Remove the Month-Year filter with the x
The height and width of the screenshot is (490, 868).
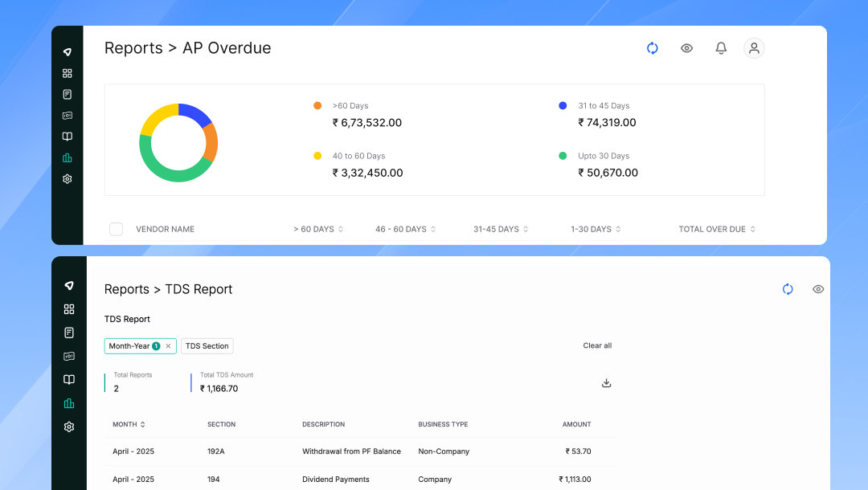click(x=168, y=346)
